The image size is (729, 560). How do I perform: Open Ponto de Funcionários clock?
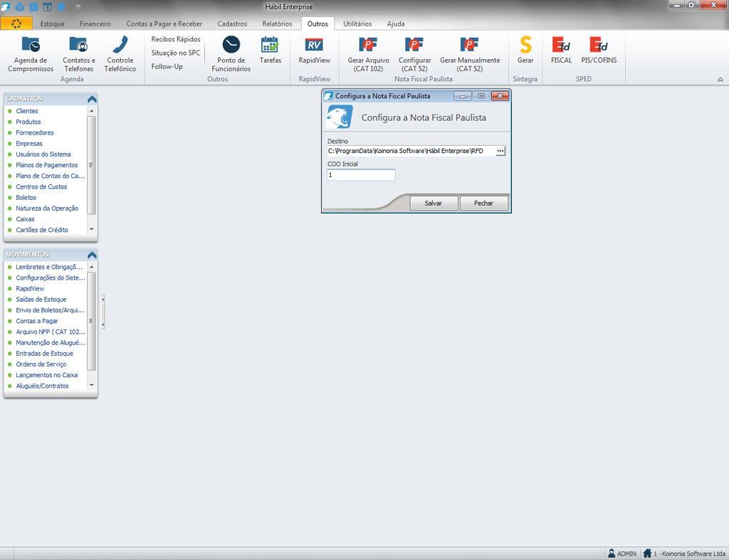pyautogui.click(x=231, y=54)
